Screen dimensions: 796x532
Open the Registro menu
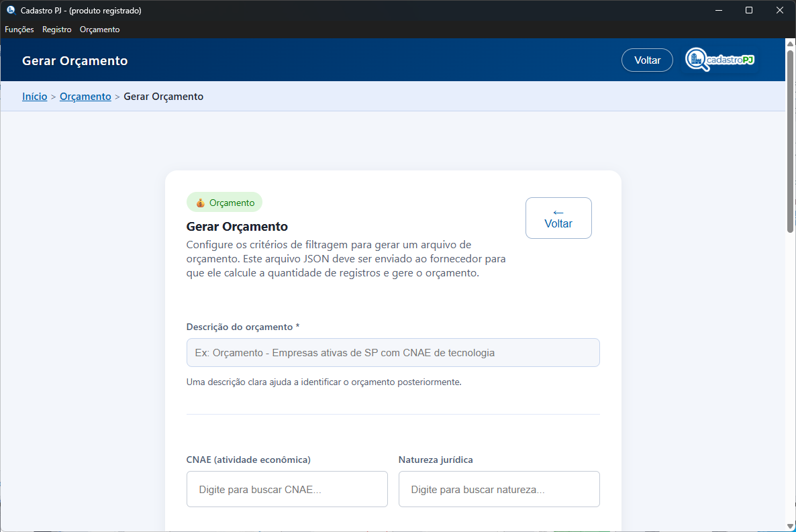click(57, 30)
